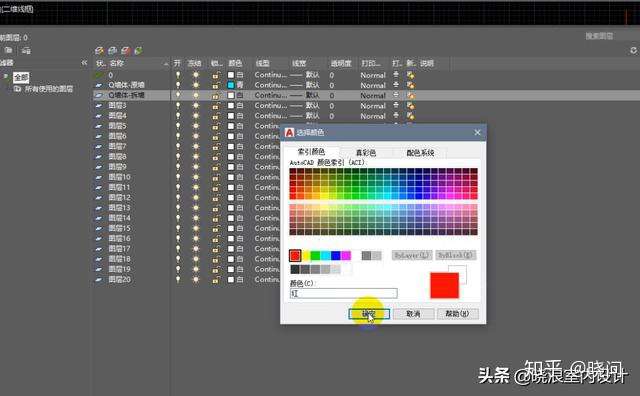Viewport: 640px width, 396px height.
Task: Confirm color with the 确定 button
Action: [369, 314]
